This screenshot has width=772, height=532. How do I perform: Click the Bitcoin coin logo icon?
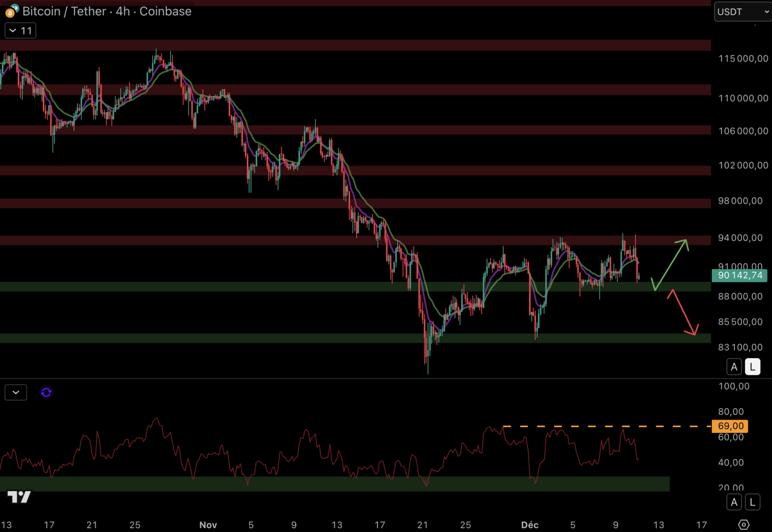tap(11, 11)
